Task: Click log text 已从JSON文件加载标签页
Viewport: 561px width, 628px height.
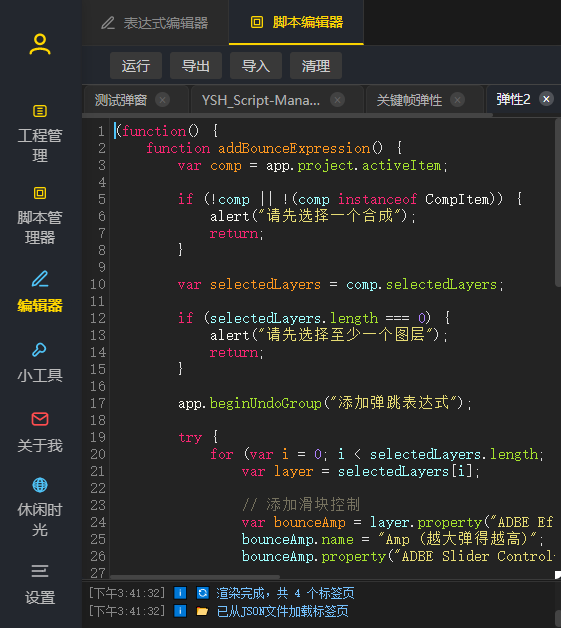Action: pyautogui.click(x=282, y=611)
